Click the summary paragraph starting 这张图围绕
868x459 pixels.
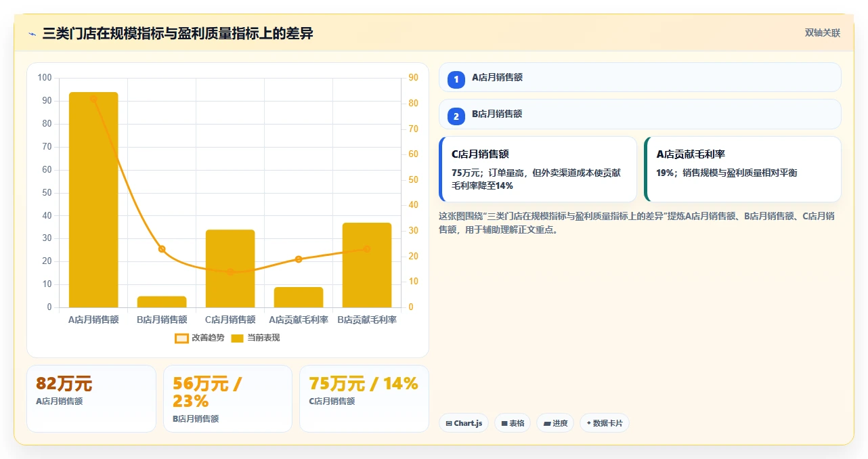[636, 223]
